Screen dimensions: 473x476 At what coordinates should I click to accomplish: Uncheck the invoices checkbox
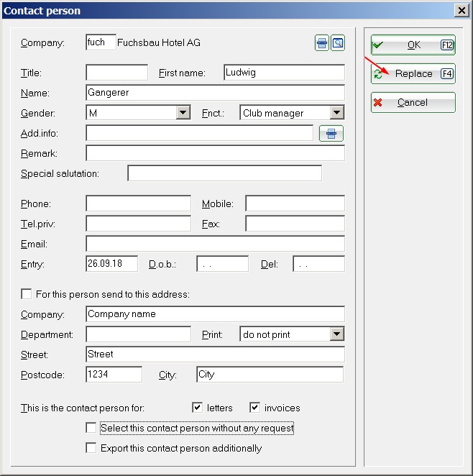coord(255,408)
